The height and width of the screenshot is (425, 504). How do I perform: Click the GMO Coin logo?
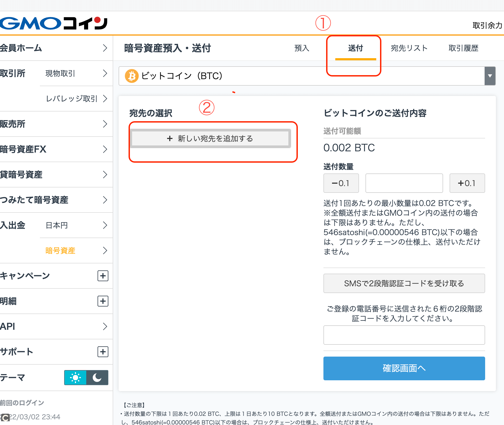coord(54,23)
